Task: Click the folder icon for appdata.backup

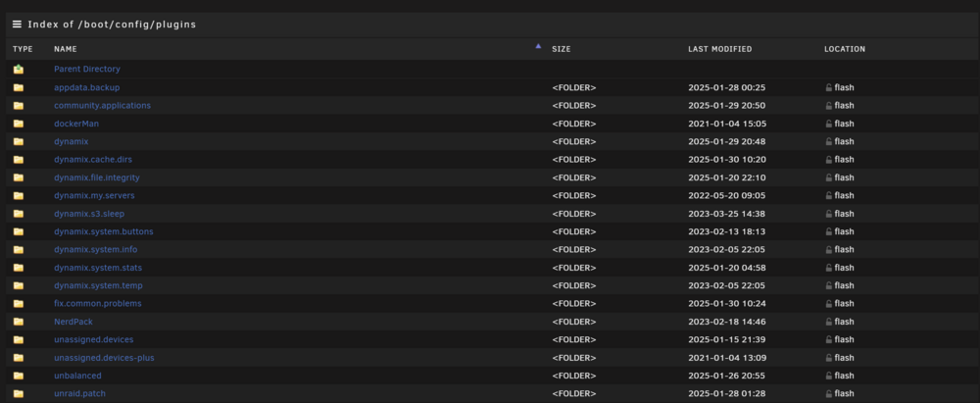Action: click(18, 87)
